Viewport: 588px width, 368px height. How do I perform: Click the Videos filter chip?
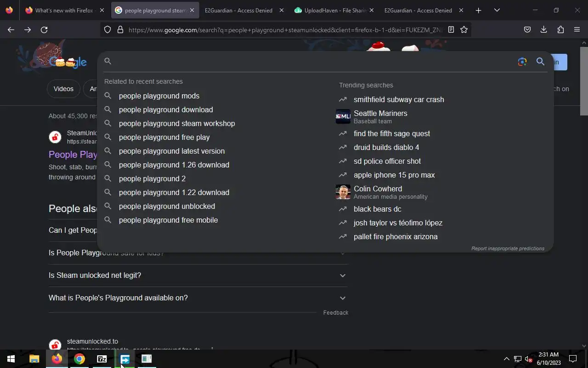pyautogui.click(x=63, y=89)
